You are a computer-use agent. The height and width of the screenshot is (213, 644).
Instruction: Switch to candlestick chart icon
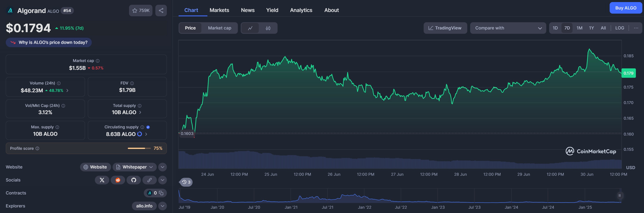(268, 28)
